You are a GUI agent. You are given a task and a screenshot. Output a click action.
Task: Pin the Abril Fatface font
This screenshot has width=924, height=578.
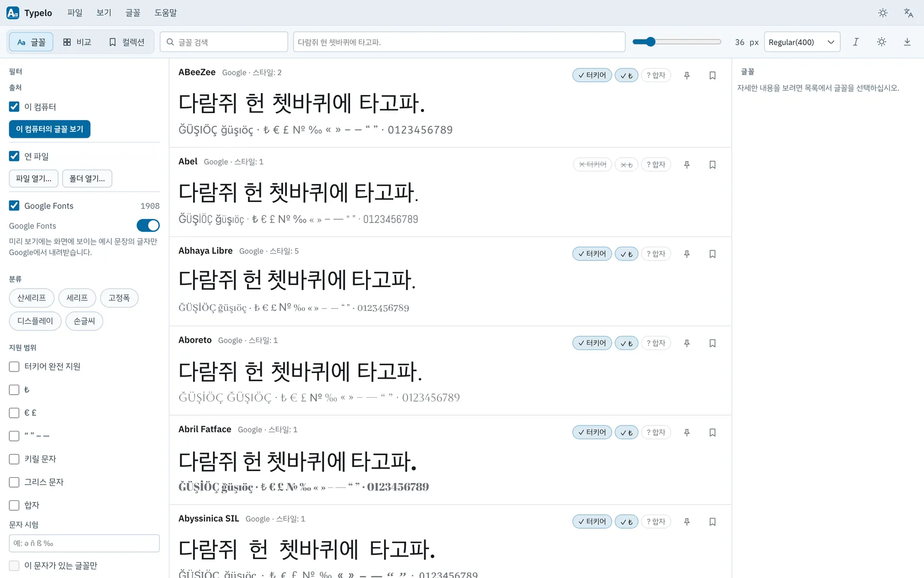click(x=687, y=433)
